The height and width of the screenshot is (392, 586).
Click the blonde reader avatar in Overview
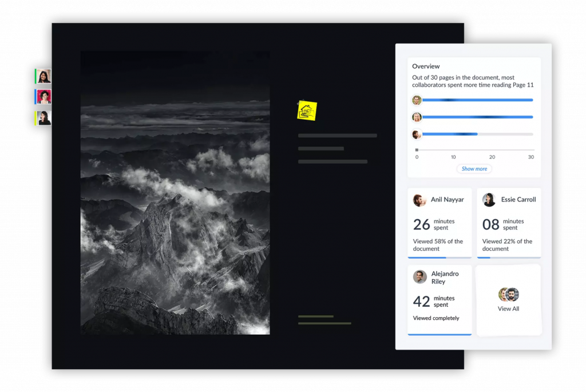tap(417, 117)
